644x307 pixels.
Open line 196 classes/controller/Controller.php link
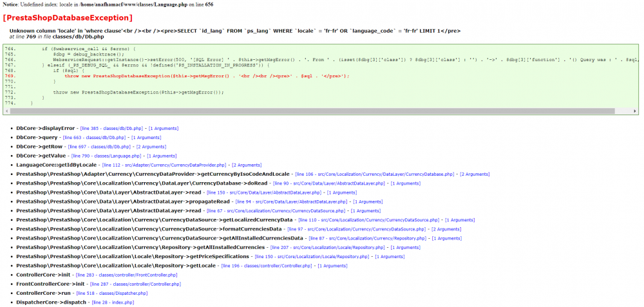[267, 266]
